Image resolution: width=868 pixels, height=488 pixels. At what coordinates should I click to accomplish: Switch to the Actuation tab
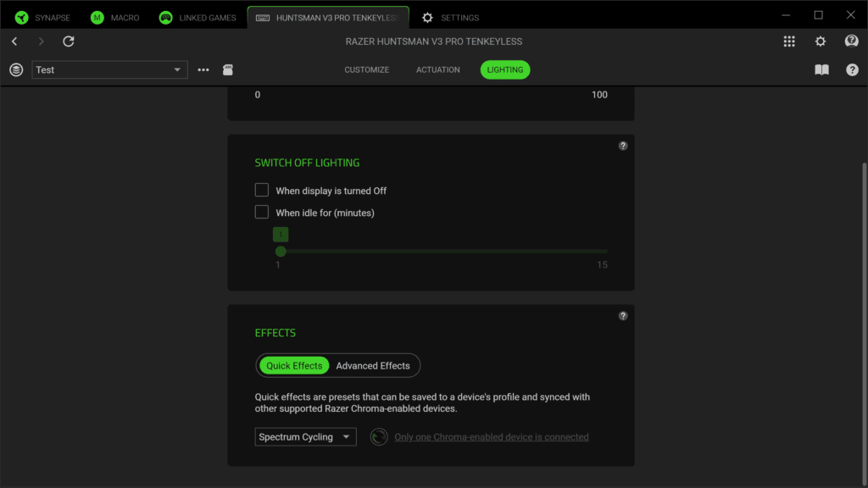coord(438,69)
